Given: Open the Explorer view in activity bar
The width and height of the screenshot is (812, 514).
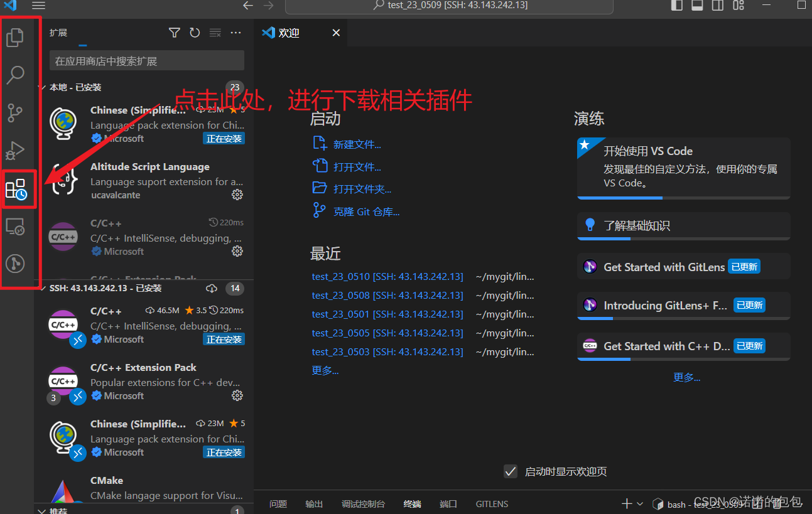Looking at the screenshot, I should pos(15,36).
